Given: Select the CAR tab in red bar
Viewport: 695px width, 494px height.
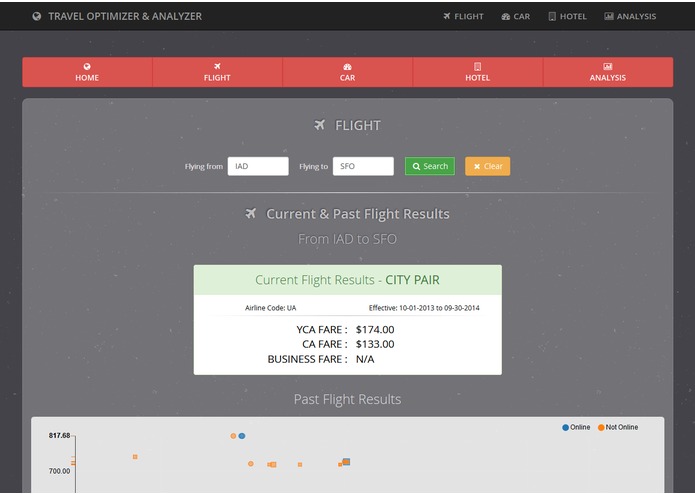Looking at the screenshot, I should pyautogui.click(x=348, y=72).
